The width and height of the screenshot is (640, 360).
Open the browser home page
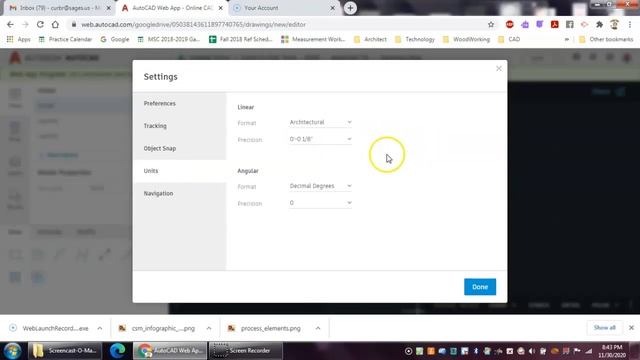(55, 24)
